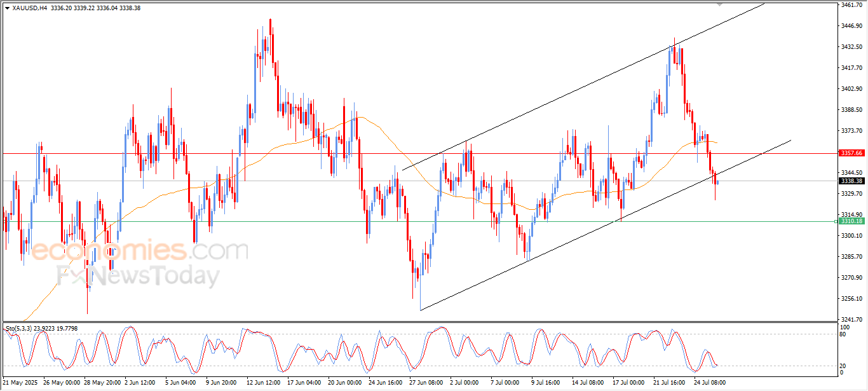Click the 3461.70 price axis value
Viewport: 868px width, 391px height.
click(x=851, y=5)
